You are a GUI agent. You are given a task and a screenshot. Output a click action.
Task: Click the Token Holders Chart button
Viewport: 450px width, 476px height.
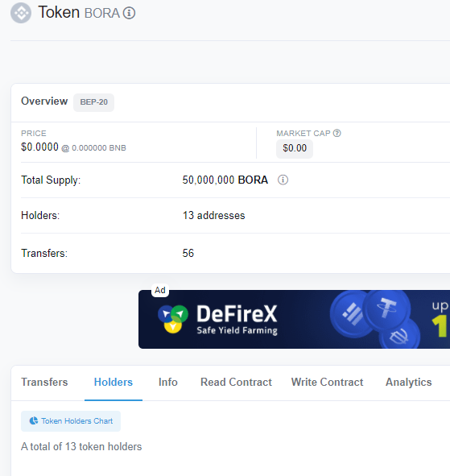pyautogui.click(x=71, y=421)
